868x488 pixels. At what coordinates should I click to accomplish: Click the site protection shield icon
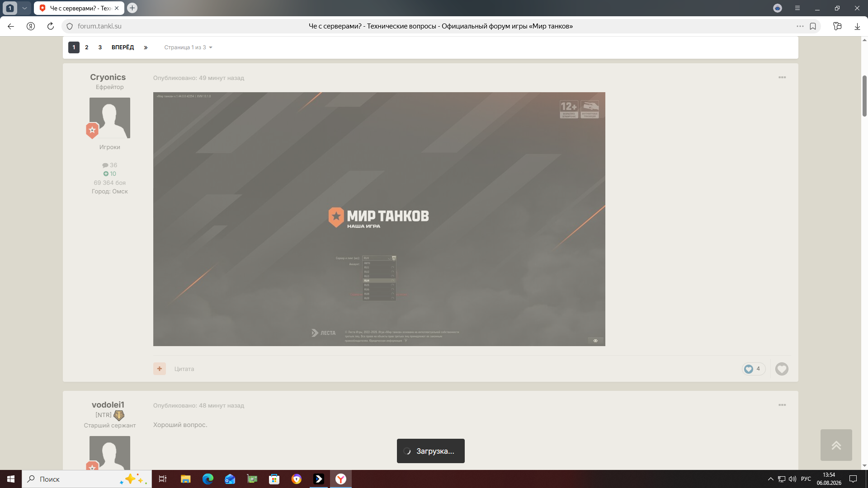pyautogui.click(x=70, y=26)
